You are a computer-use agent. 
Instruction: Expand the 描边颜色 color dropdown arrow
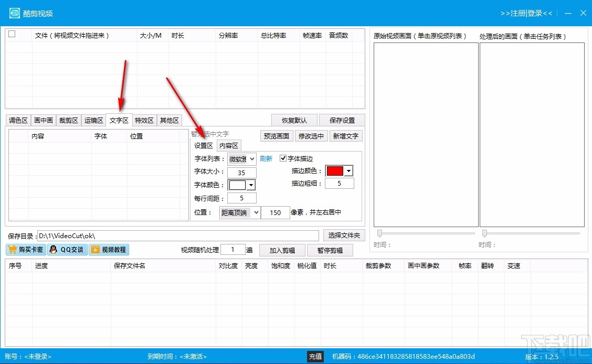[x=349, y=171]
